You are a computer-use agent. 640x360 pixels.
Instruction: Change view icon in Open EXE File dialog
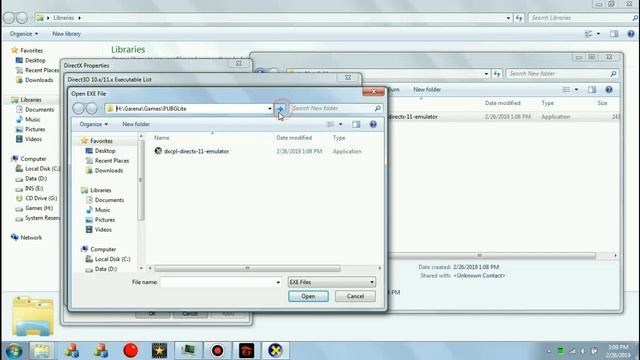331,124
